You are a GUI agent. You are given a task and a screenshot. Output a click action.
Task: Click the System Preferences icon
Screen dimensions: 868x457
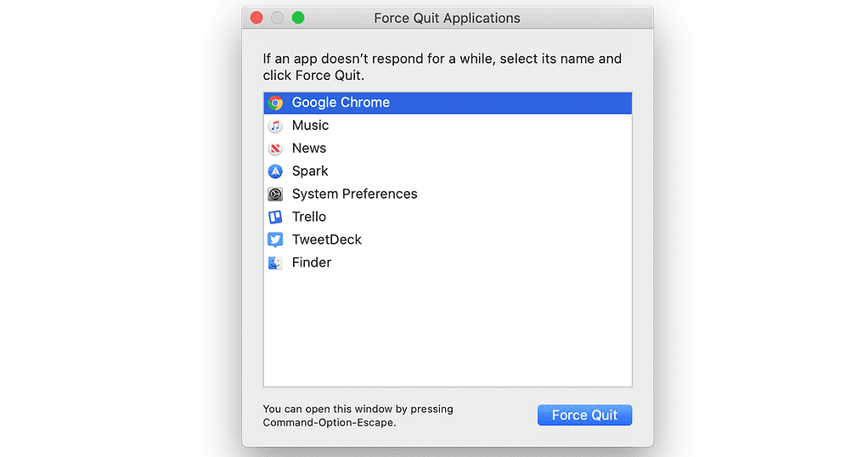coord(275,195)
